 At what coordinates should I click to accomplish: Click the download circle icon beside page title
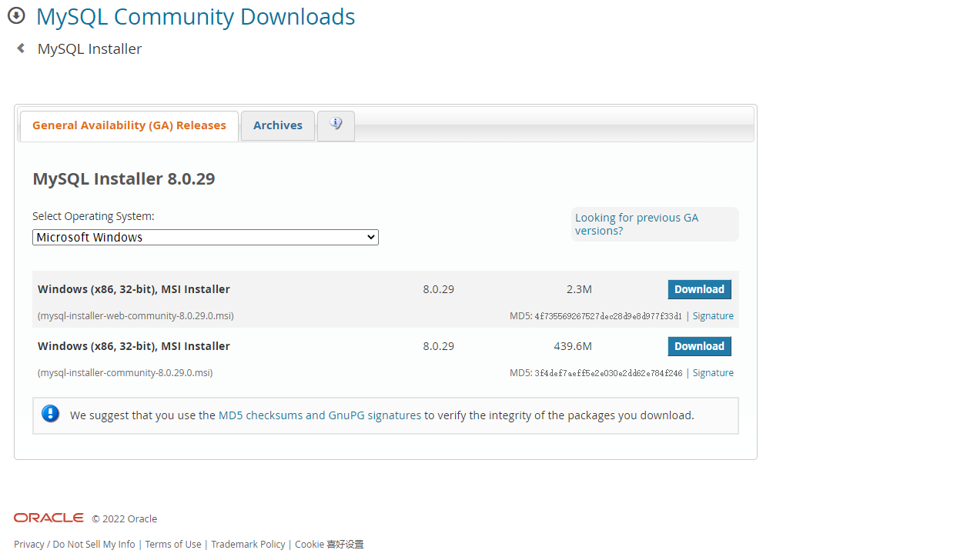pos(16,15)
